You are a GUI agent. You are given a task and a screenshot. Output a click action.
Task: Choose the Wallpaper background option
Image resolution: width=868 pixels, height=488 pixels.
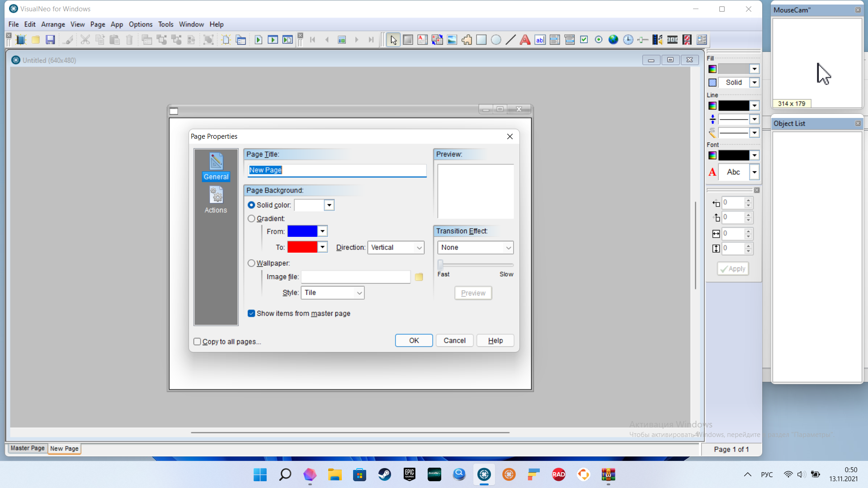point(251,263)
